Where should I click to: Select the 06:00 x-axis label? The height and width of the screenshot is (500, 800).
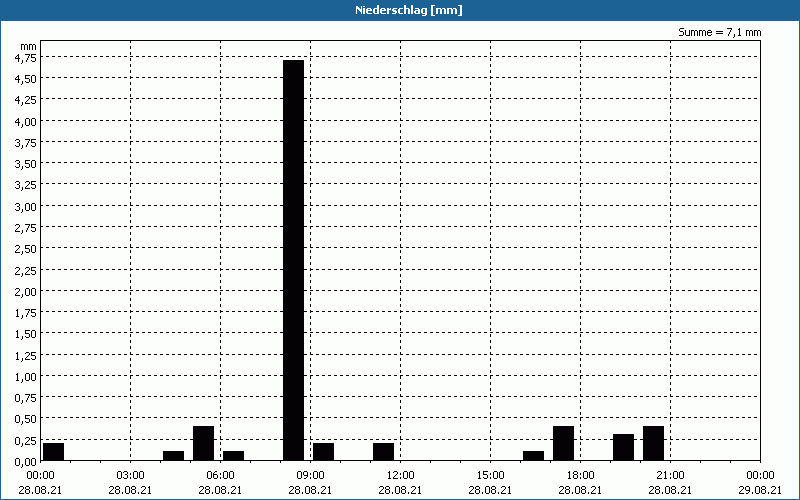tap(220, 476)
